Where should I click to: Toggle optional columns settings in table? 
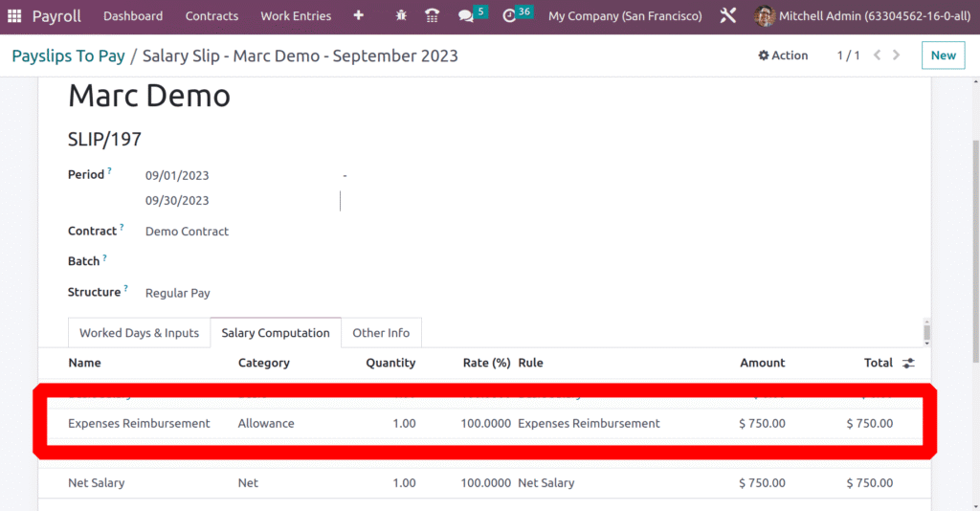(x=908, y=364)
